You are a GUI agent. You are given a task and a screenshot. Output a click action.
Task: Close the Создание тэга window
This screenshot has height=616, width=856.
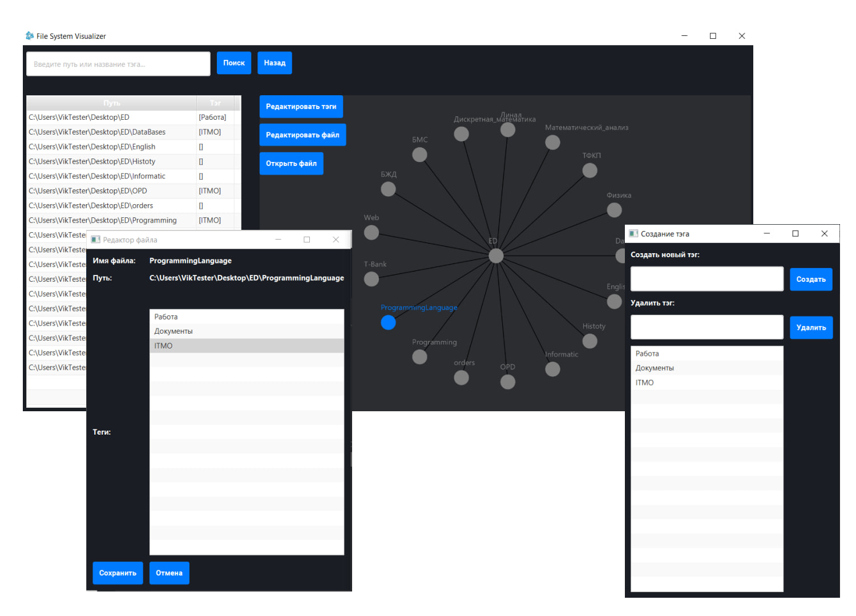825,233
